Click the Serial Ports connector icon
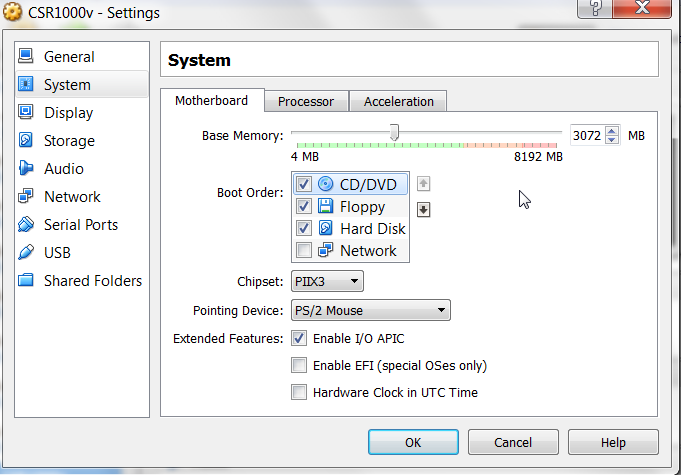 pos(26,224)
